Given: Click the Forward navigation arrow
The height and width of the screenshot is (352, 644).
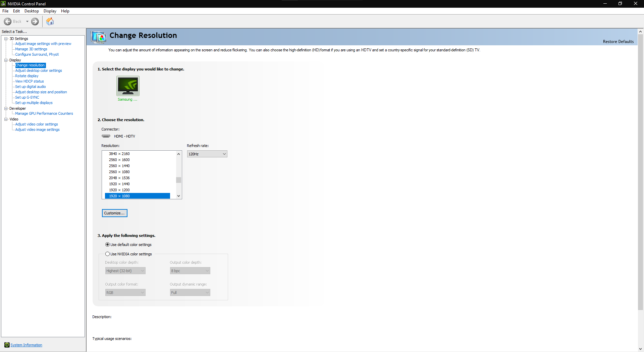Looking at the screenshot, I should [35, 21].
